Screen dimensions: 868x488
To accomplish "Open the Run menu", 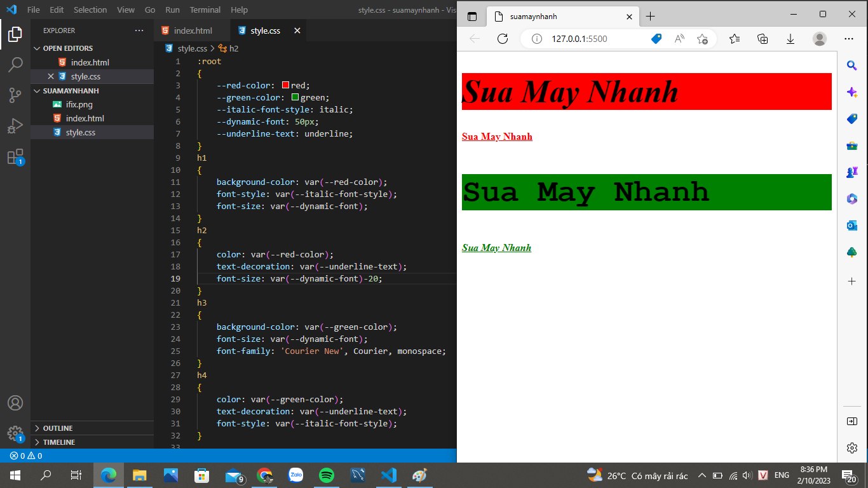I will tap(172, 10).
